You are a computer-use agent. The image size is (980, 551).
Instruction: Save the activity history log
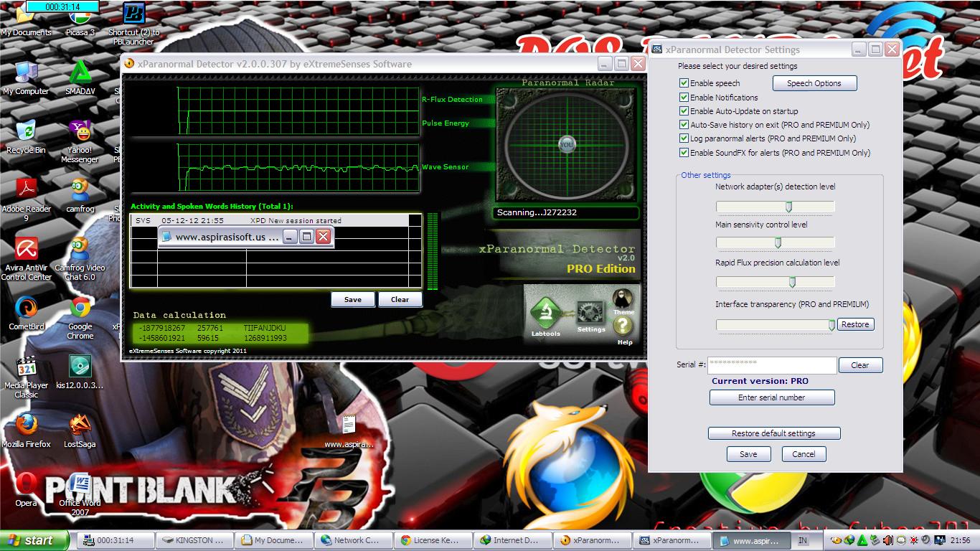pyautogui.click(x=353, y=300)
